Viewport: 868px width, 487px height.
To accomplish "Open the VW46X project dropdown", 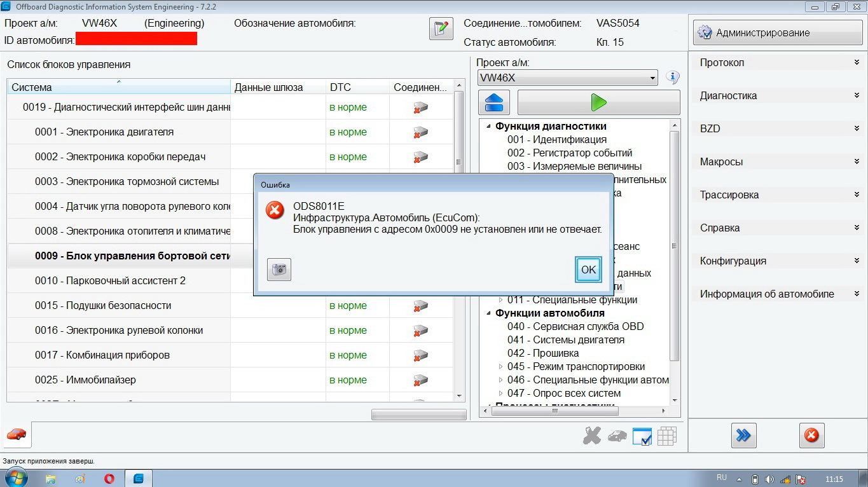I will pyautogui.click(x=567, y=78).
